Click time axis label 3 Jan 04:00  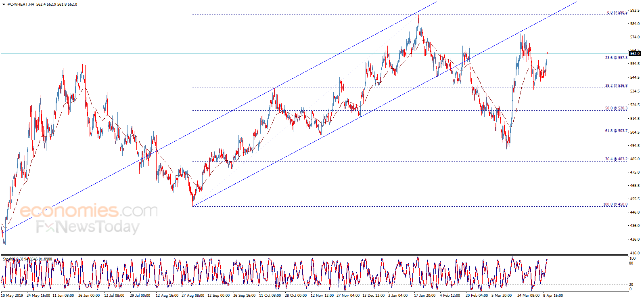398,296
